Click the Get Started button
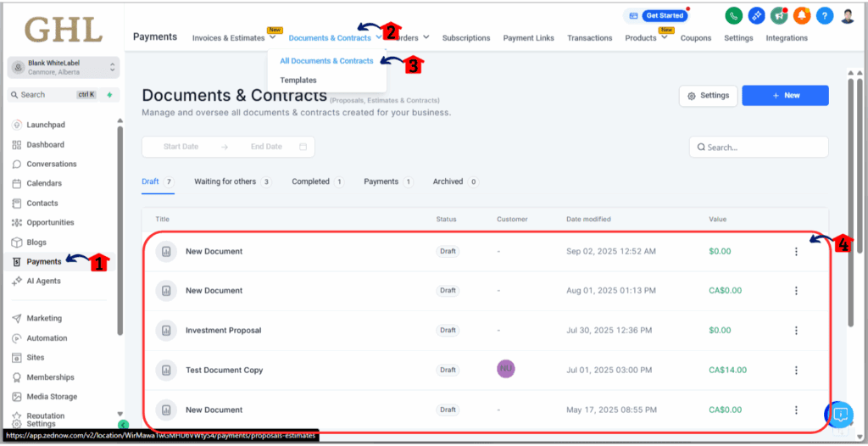The height and width of the screenshot is (446, 868). (665, 15)
